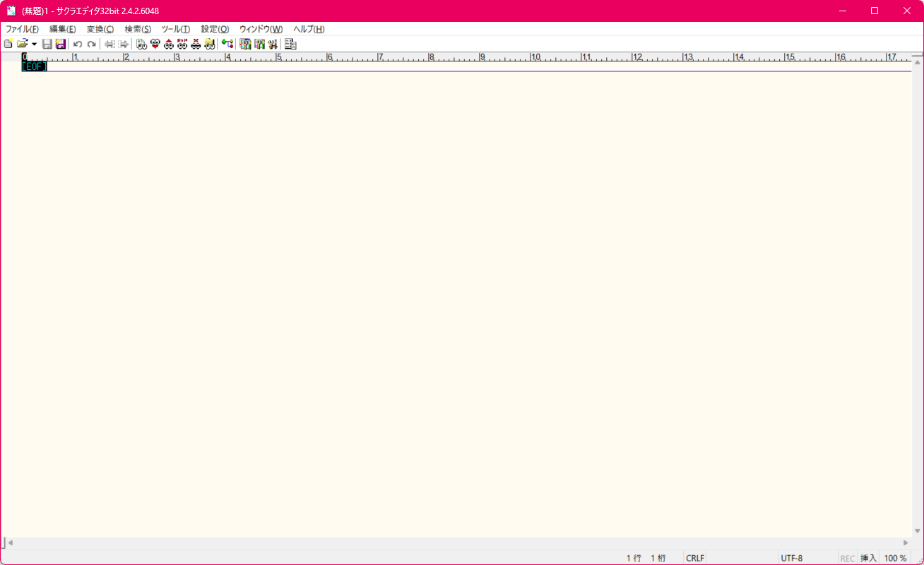924x565 pixels.
Task: Run outline analysis tree icon
Action: [227, 44]
